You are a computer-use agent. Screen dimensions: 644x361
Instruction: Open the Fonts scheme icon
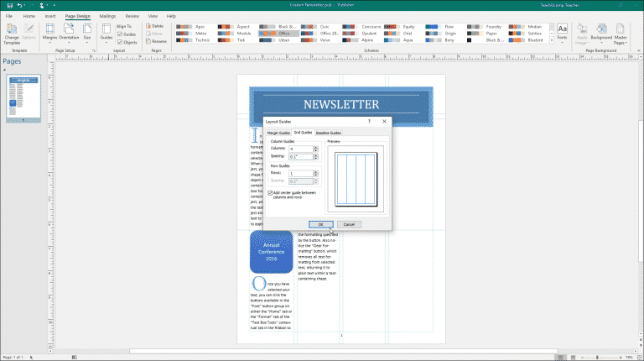[563, 29]
